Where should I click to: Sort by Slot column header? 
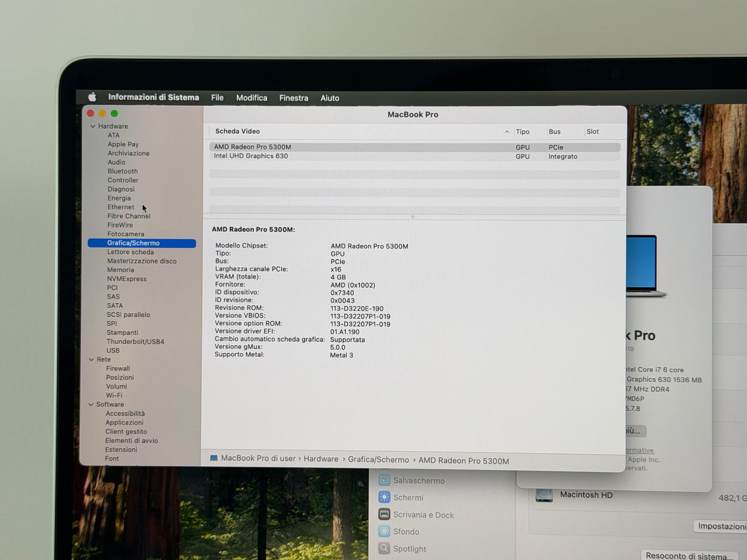pos(592,132)
